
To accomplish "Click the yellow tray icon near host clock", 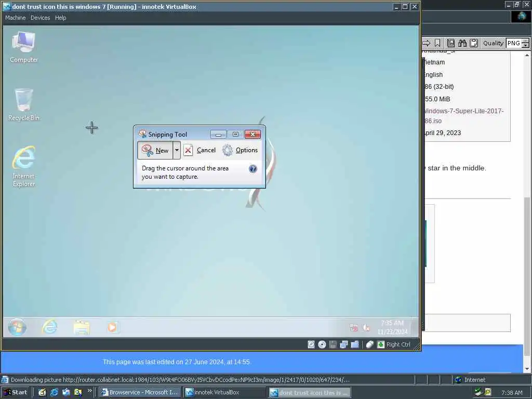I will [488, 393].
